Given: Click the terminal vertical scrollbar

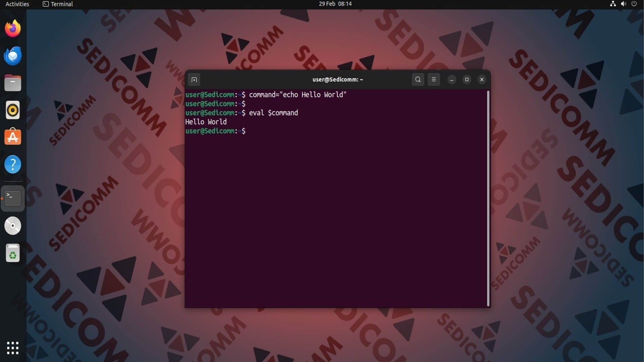Looking at the screenshot, I should click(x=488, y=198).
